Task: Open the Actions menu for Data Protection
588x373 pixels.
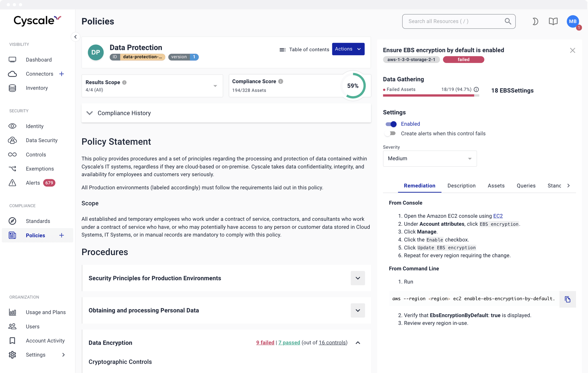Action: tap(348, 49)
